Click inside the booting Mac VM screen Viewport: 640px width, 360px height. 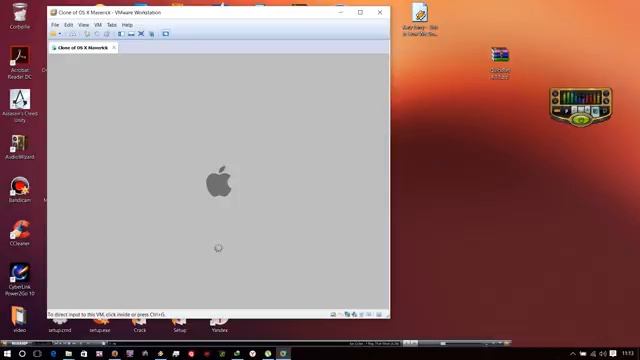point(218,182)
